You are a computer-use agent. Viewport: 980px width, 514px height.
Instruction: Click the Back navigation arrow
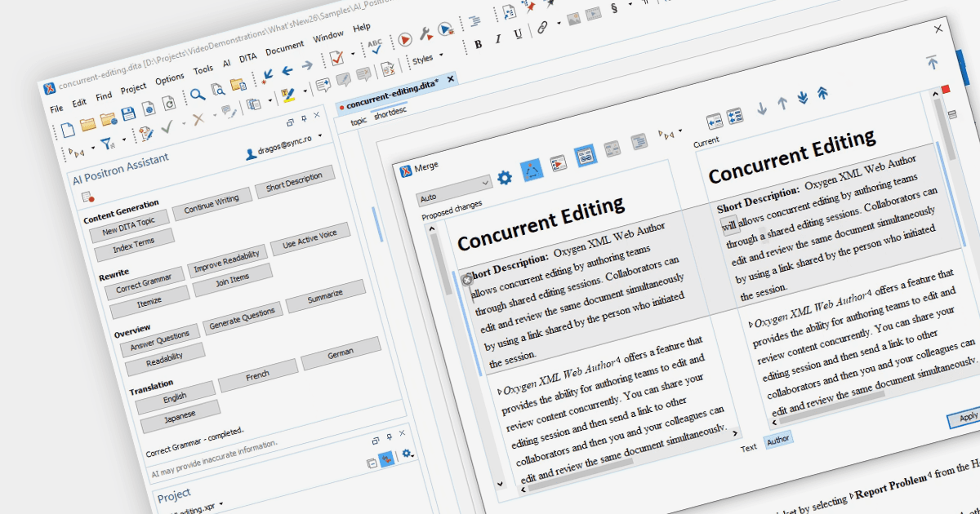click(x=287, y=71)
